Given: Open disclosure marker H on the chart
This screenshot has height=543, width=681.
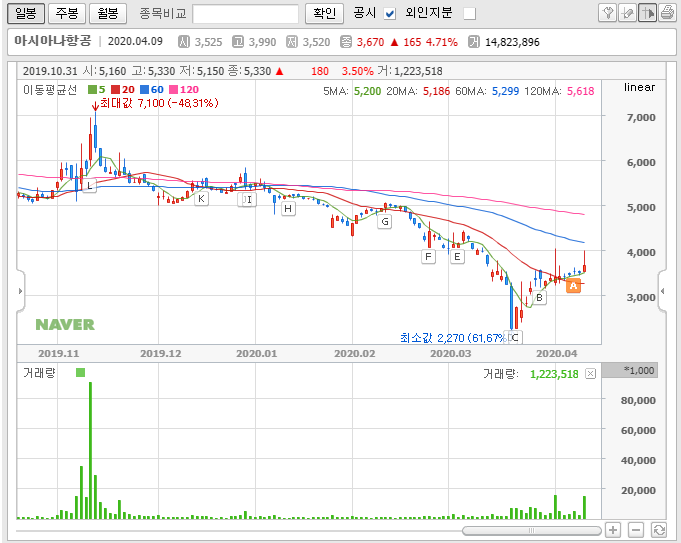Looking at the screenshot, I should [x=288, y=209].
